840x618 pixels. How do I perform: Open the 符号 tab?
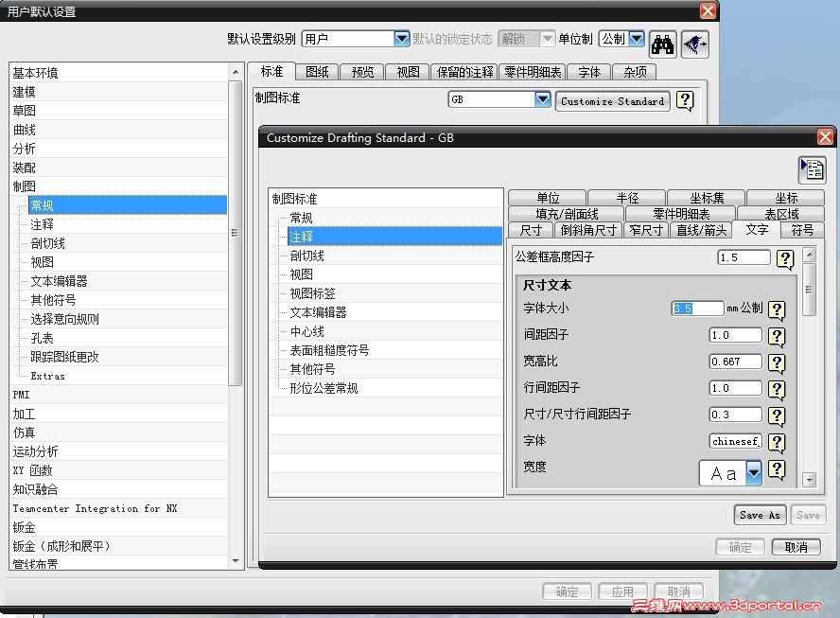point(802,230)
